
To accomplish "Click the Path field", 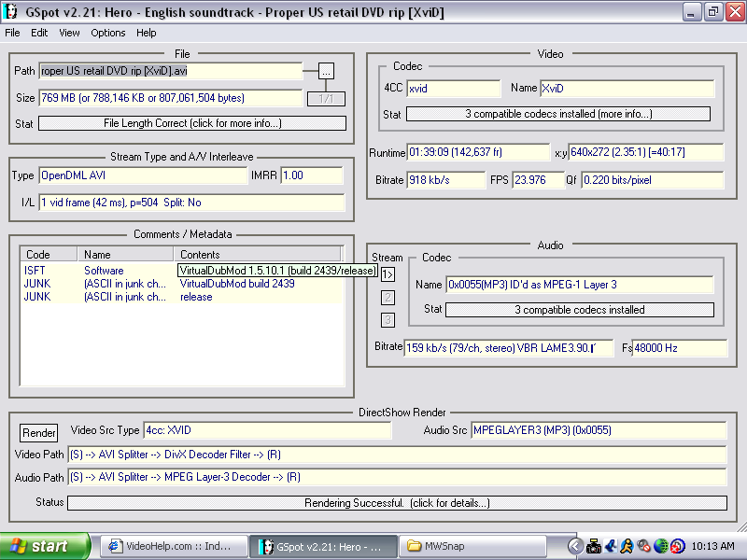I will point(171,71).
